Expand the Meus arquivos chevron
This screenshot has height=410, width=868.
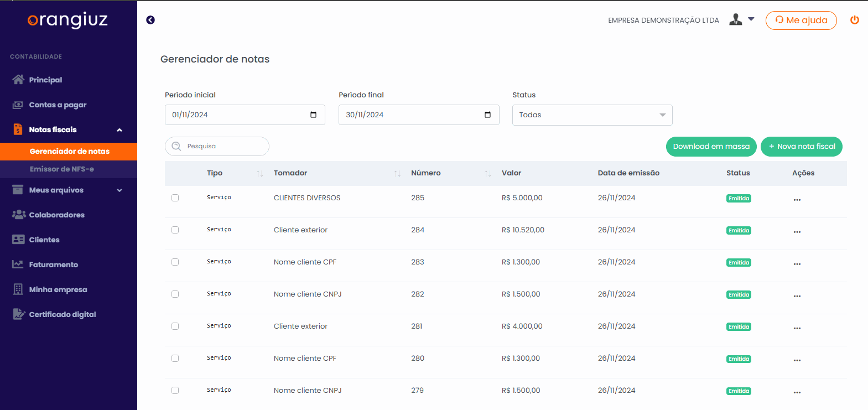point(119,190)
